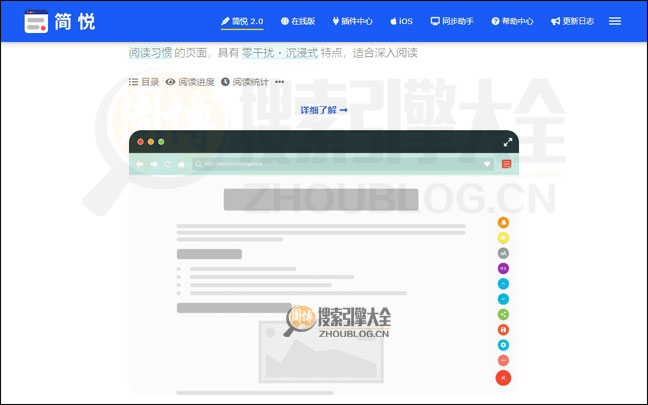Viewport: 648px width, 405px height.
Task: Click the orange dot in demo title bar
Action: pyautogui.click(x=151, y=142)
